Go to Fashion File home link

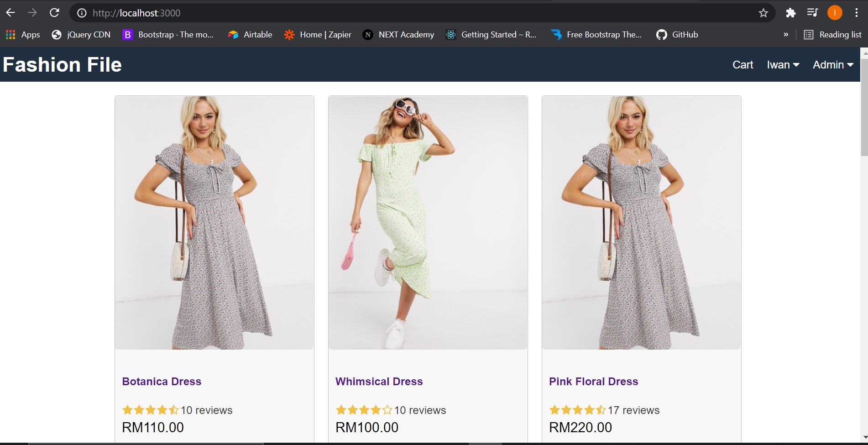63,65
